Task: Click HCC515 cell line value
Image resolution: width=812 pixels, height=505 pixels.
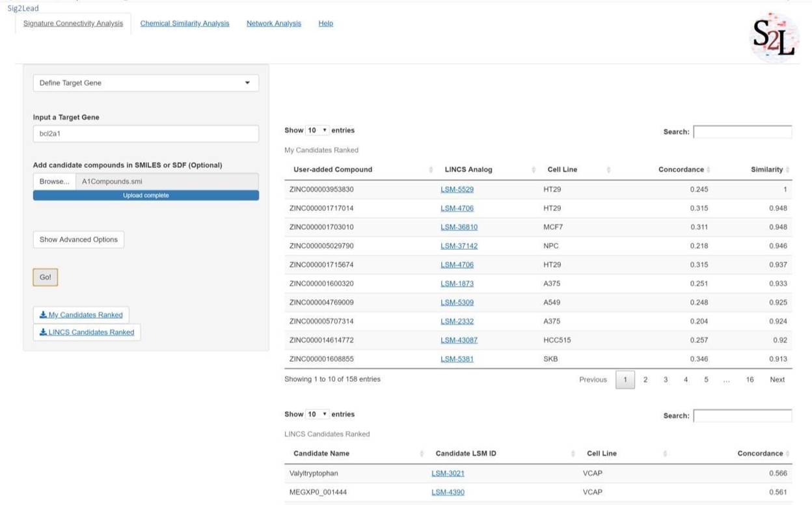Action: click(556, 340)
